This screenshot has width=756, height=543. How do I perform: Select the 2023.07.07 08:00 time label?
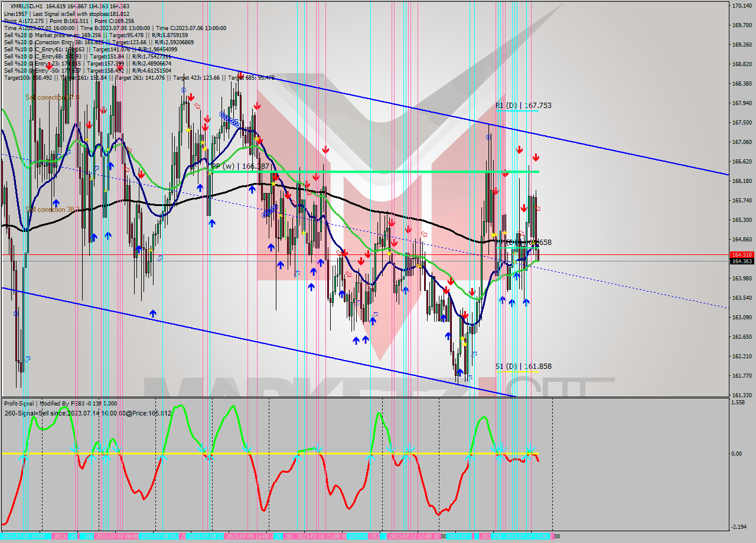tap(116, 537)
